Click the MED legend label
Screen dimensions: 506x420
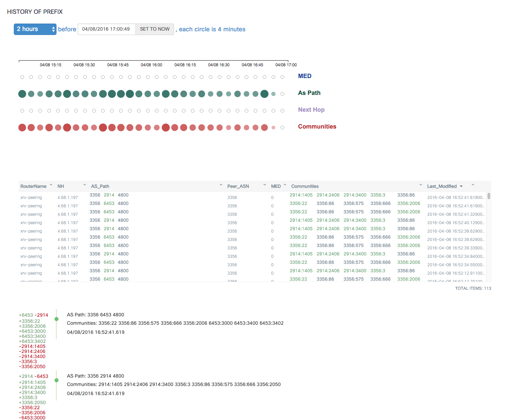(305, 76)
